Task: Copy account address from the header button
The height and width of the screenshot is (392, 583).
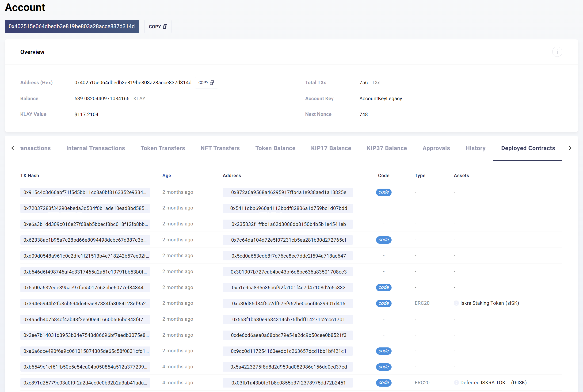Action: (158, 27)
